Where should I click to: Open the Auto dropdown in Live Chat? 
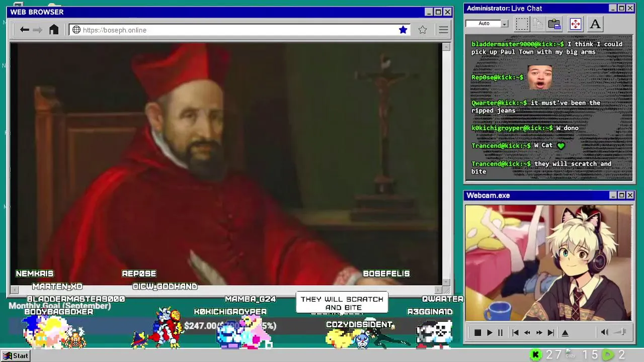pyautogui.click(x=505, y=24)
